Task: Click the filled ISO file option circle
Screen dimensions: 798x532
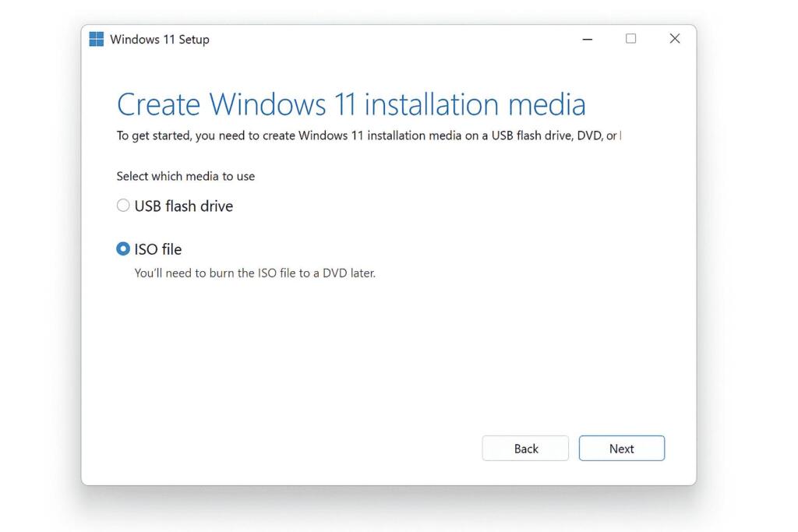Action: (x=122, y=248)
